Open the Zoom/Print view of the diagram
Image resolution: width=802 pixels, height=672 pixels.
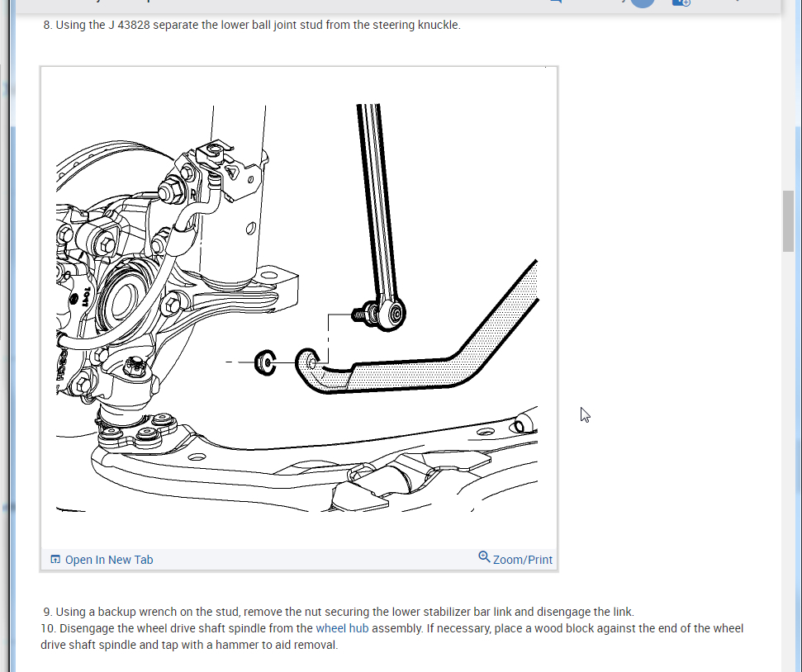click(x=515, y=559)
